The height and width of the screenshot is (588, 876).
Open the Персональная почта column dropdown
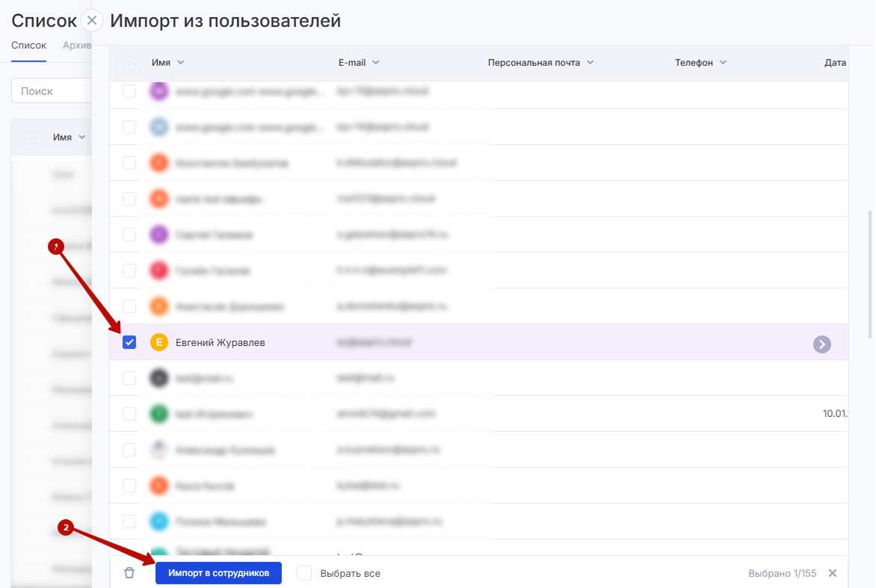pyautogui.click(x=590, y=63)
